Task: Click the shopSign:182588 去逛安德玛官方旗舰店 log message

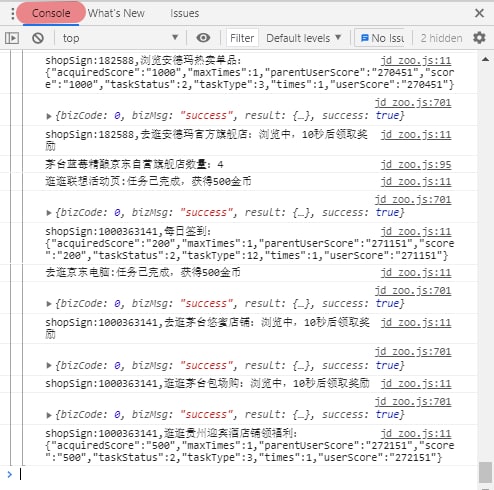Action: click(x=207, y=140)
